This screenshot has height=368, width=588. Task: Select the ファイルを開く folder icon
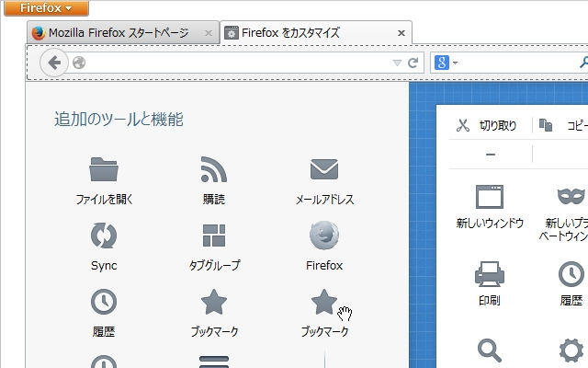tap(104, 169)
